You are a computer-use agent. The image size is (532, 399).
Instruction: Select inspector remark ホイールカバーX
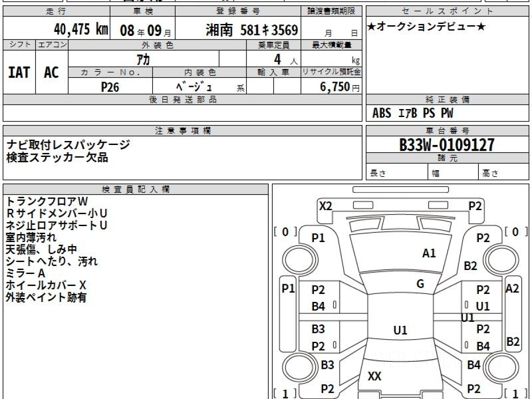(x=46, y=285)
